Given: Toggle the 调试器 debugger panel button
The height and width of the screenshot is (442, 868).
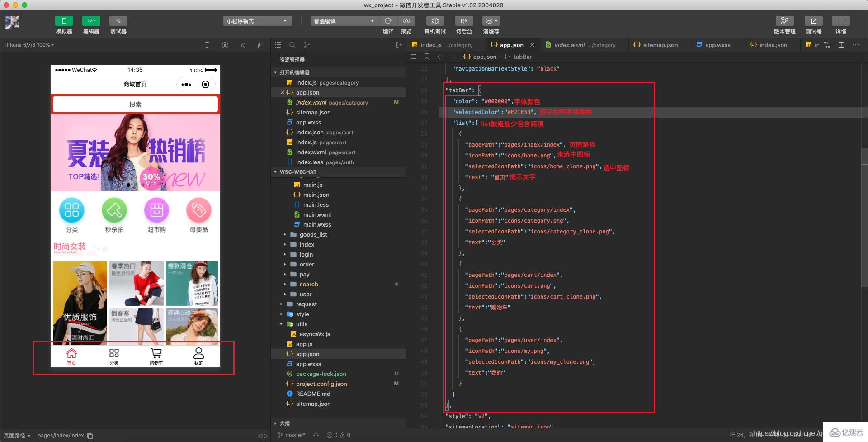Looking at the screenshot, I should [x=118, y=21].
